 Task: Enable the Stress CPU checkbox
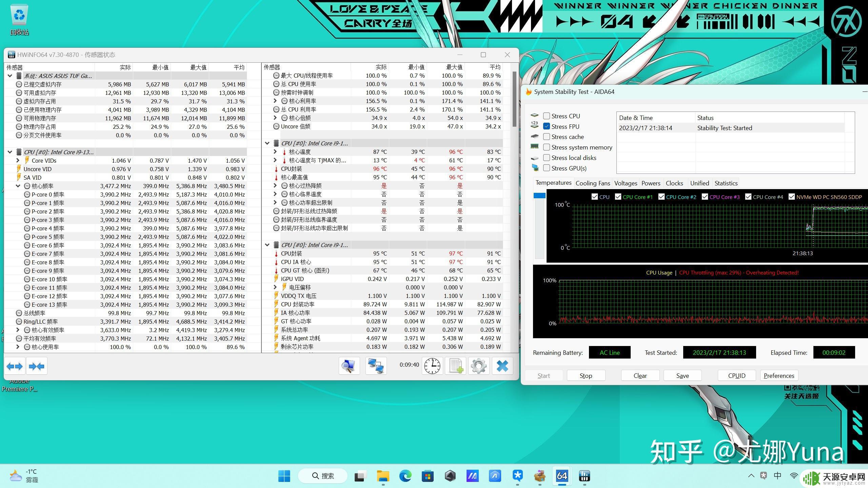coord(546,116)
